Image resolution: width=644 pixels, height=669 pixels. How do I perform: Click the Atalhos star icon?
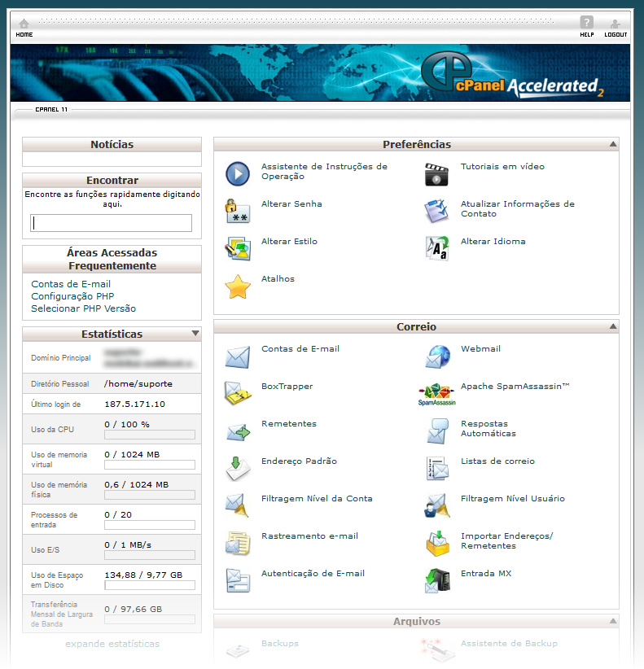[237, 286]
